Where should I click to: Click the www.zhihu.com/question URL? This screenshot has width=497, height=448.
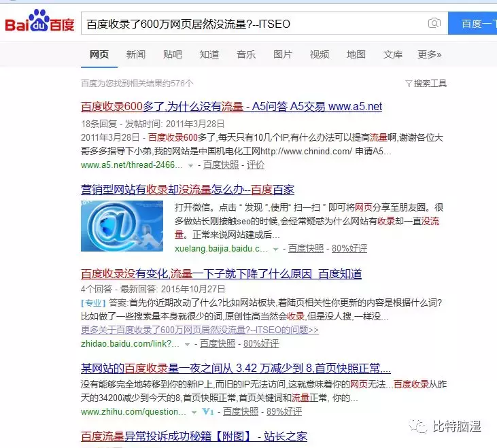[133, 411]
